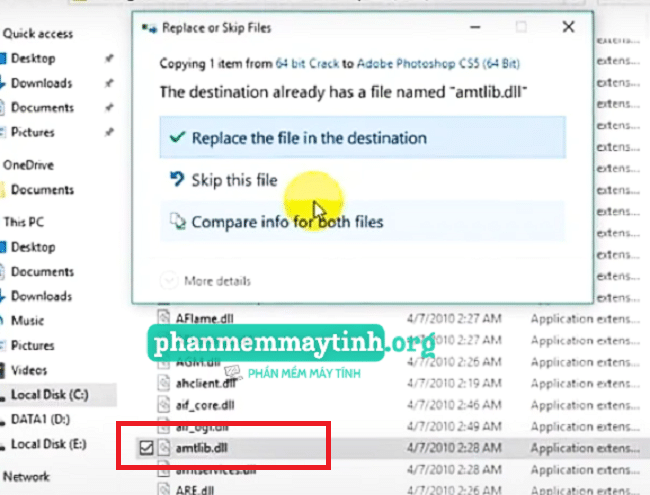Close the Replace or Skip Files dialog
Image resolution: width=650 pixels, height=495 pixels.
pyautogui.click(x=568, y=27)
